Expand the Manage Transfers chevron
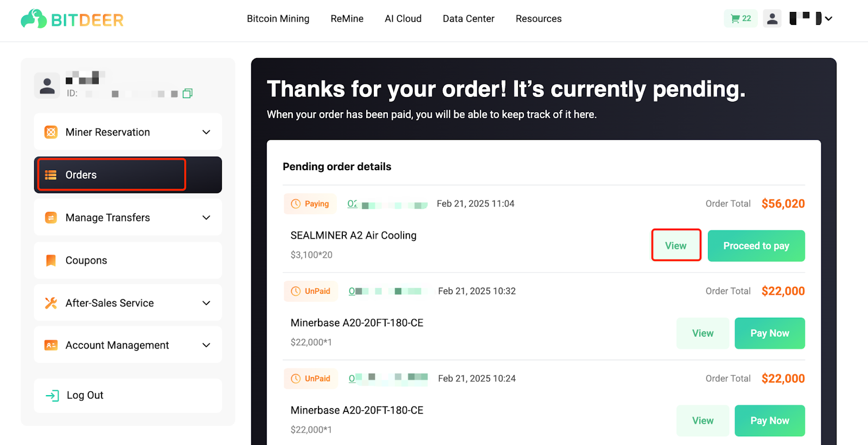 pyautogui.click(x=206, y=218)
